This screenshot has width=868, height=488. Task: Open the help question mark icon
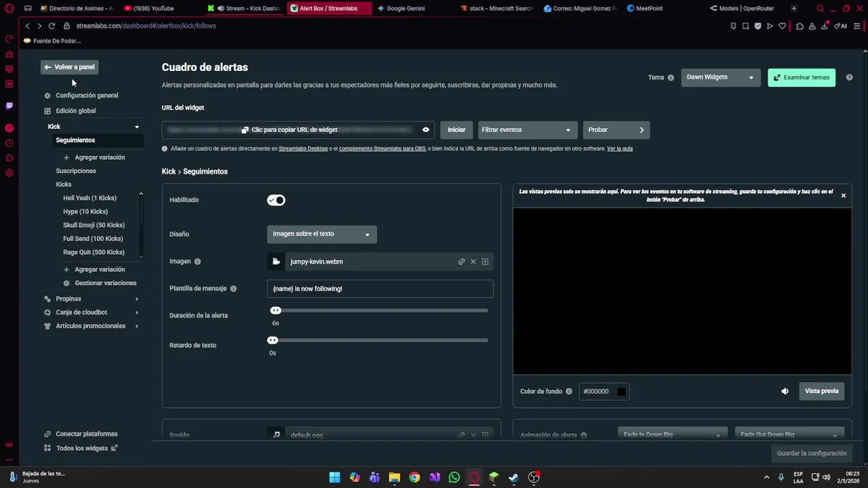[849, 77]
